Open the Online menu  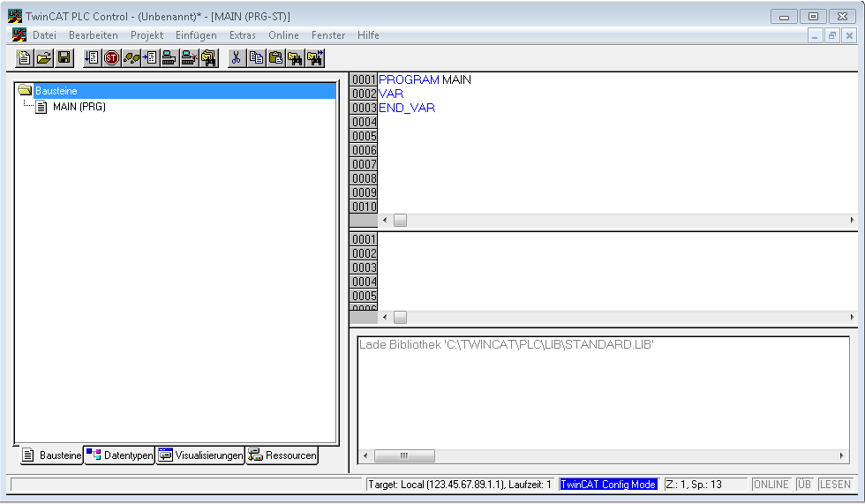(283, 35)
